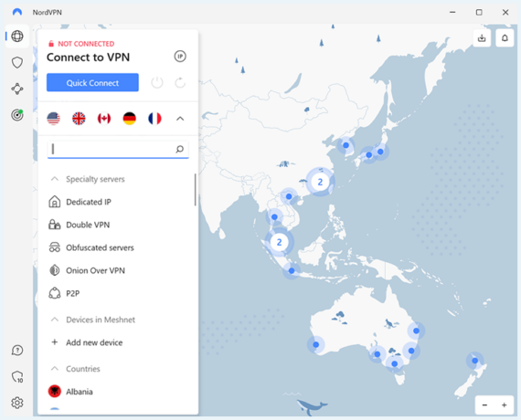The width and height of the screenshot is (521, 420).
Task: Click the IP info circle icon
Action: [x=180, y=57]
